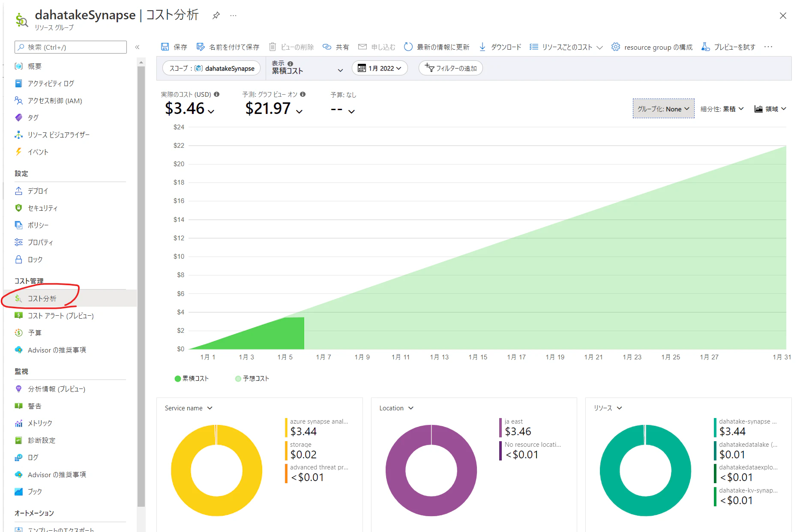Image resolution: width=800 pixels, height=532 pixels.
Task: Click info icon beside 実際のコスト (USD)
Action: [217, 94]
